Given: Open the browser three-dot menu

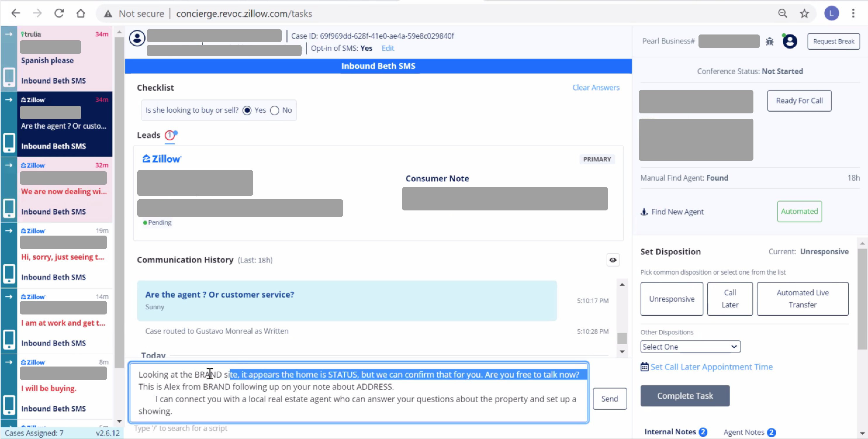Looking at the screenshot, I should click(x=853, y=13).
